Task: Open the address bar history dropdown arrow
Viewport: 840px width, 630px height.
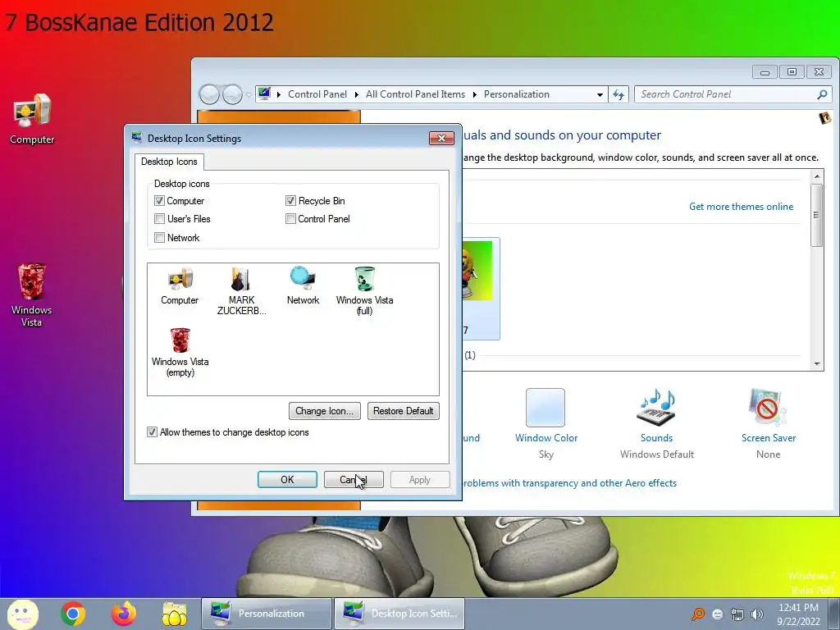Action: pyautogui.click(x=600, y=95)
